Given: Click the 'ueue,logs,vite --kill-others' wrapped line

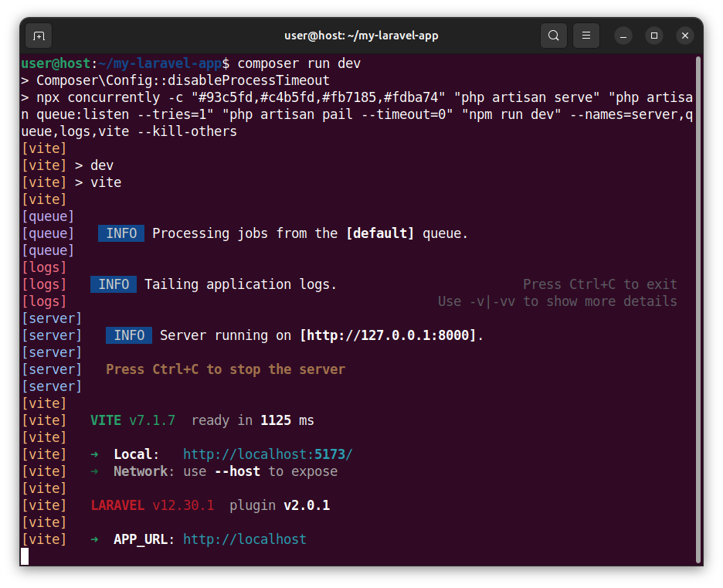Looking at the screenshot, I should pyautogui.click(x=129, y=131).
